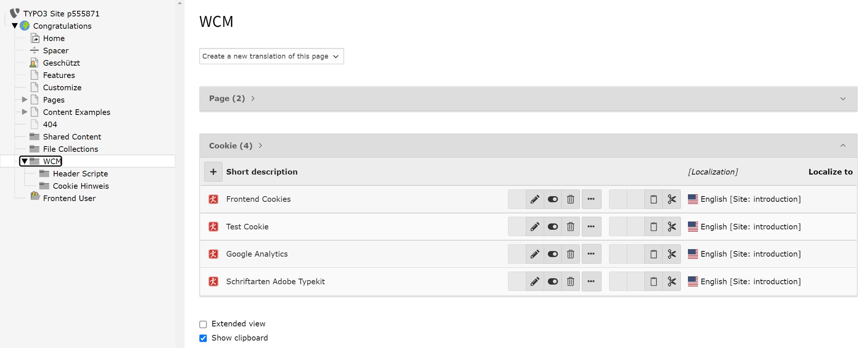Click the pencil icon for Schriftarten Adobe Typekit
Image resolution: width=868 pixels, height=348 pixels.
tap(535, 282)
